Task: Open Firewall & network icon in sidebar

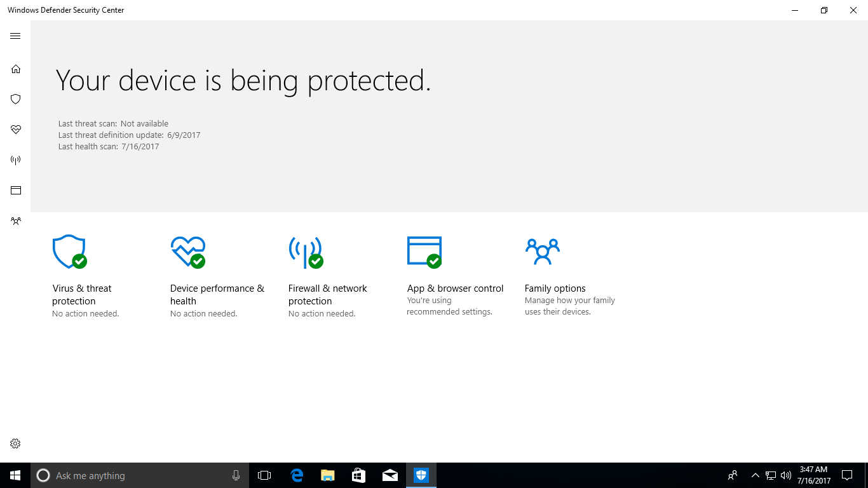Action: (x=15, y=160)
